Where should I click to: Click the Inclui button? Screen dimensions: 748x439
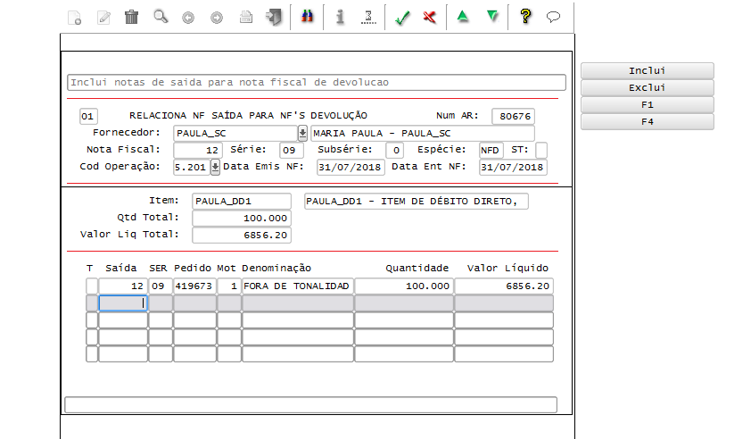pos(647,71)
